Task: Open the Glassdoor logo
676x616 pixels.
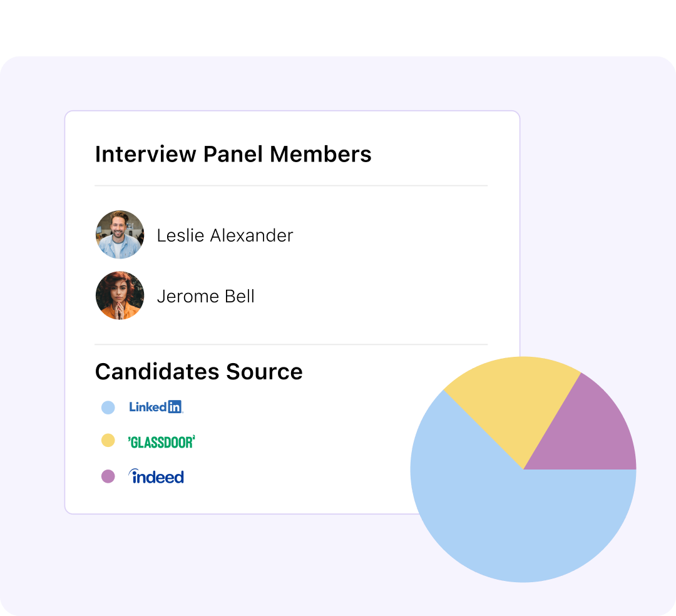Action: 161,442
